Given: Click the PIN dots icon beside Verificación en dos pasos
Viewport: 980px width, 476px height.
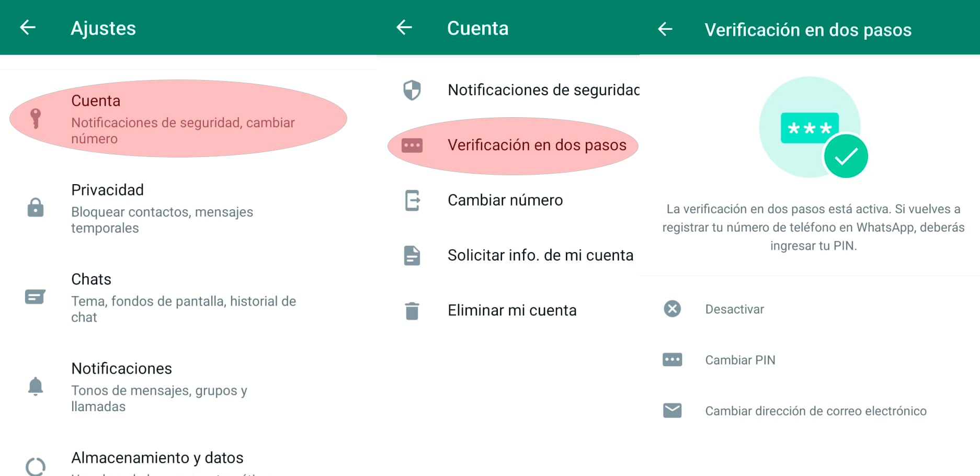Looking at the screenshot, I should click(x=412, y=145).
